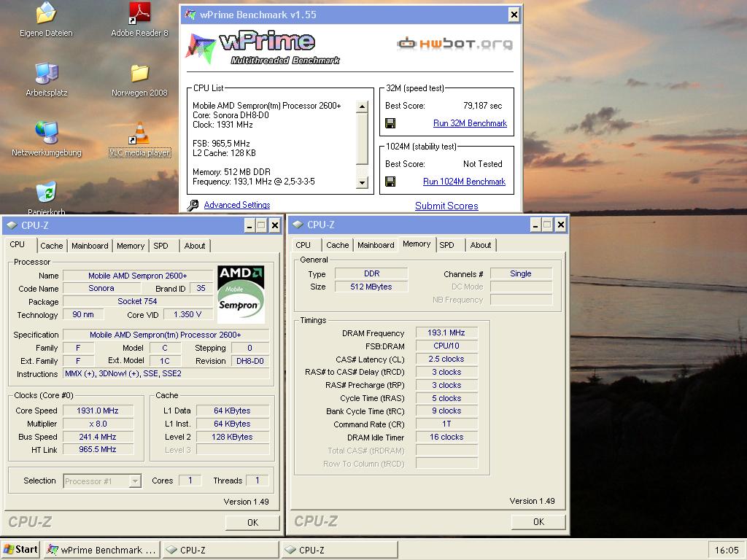747x560 pixels.
Task: Click the Code Name field Sonora
Action: pos(101,288)
